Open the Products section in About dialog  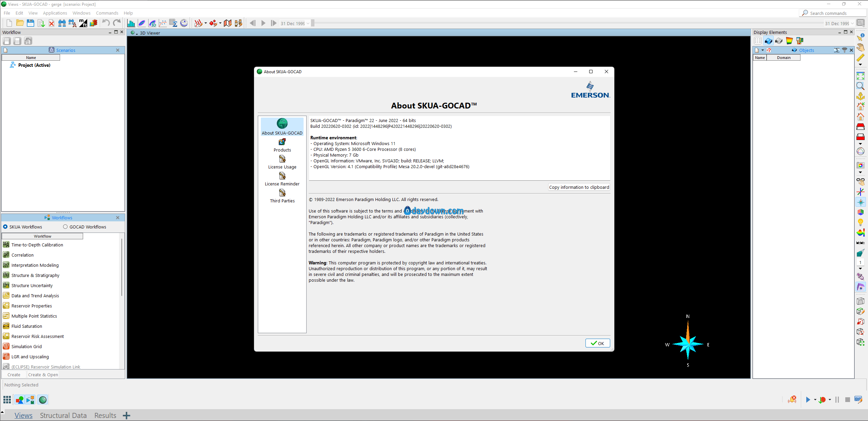282,145
